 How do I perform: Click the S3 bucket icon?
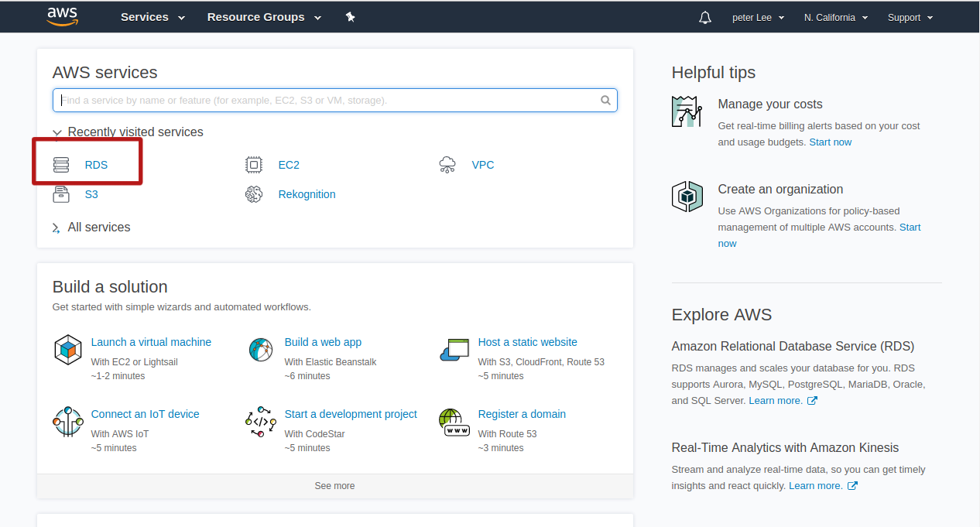click(x=61, y=194)
